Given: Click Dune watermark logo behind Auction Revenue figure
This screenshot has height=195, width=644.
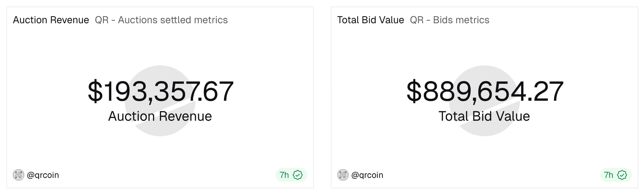Looking at the screenshot, I should coord(160,132).
